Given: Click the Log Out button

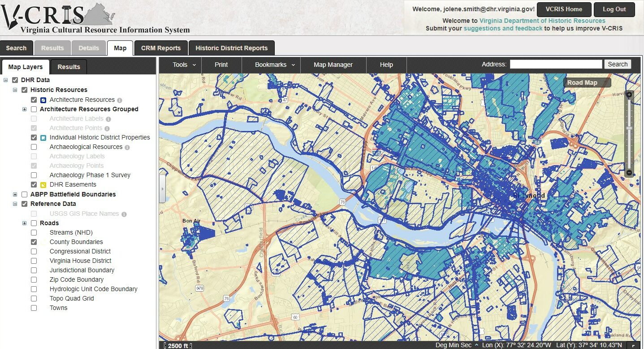Looking at the screenshot, I should tap(614, 9).
